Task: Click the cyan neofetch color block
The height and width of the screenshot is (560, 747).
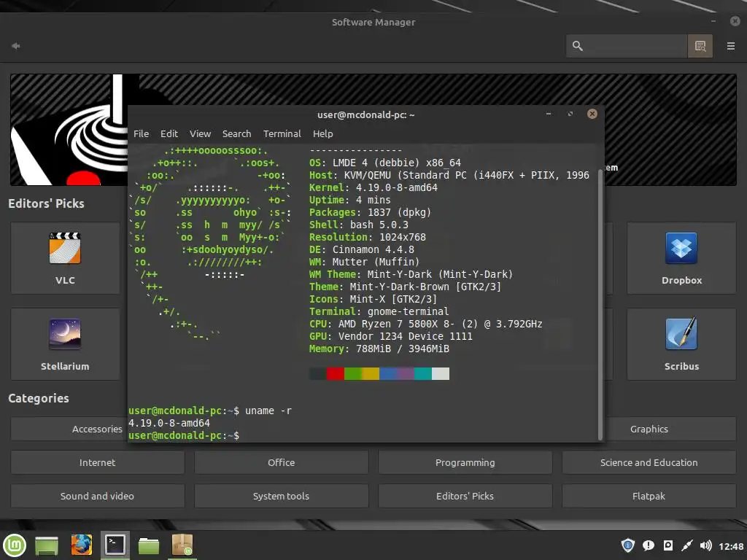Action: (x=423, y=374)
